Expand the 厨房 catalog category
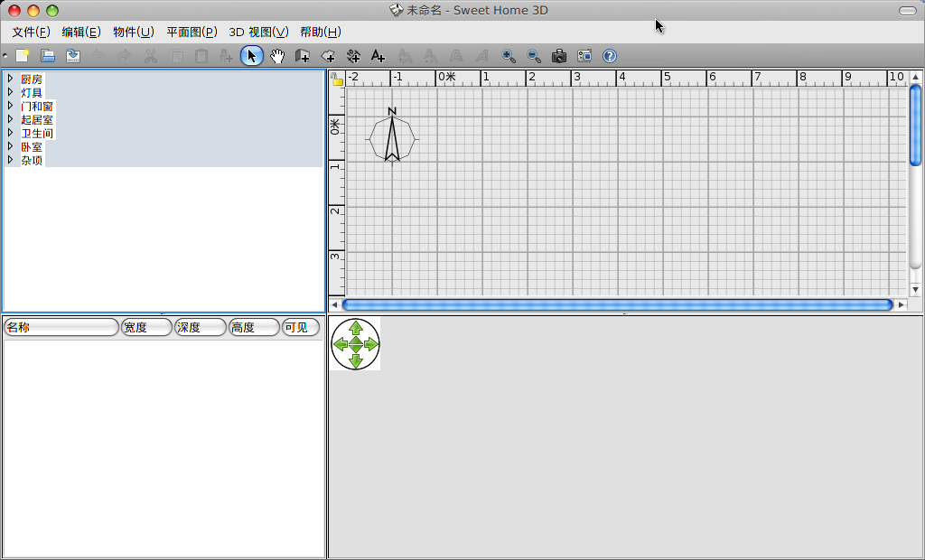Viewport: 925px width, 560px height. pyautogui.click(x=10, y=79)
